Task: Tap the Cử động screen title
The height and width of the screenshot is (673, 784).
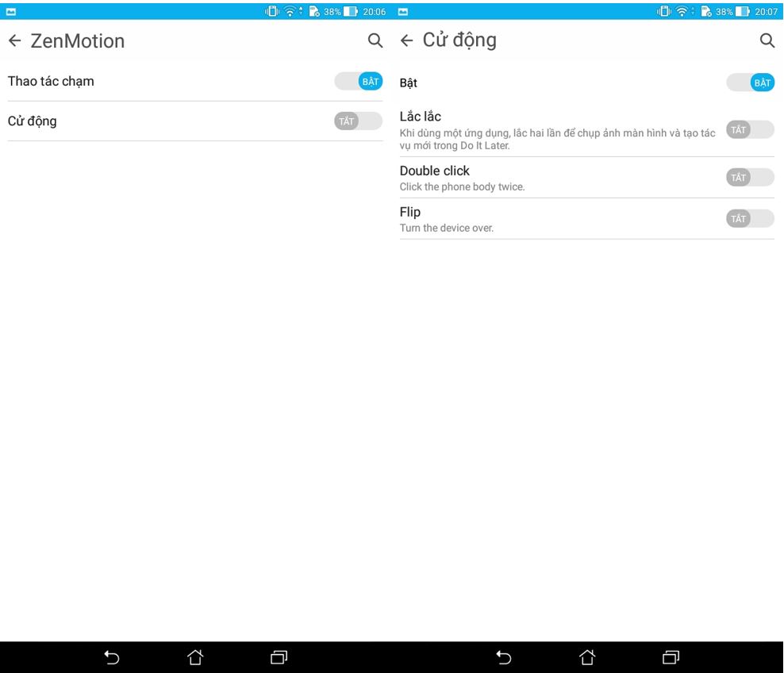Action: [459, 40]
